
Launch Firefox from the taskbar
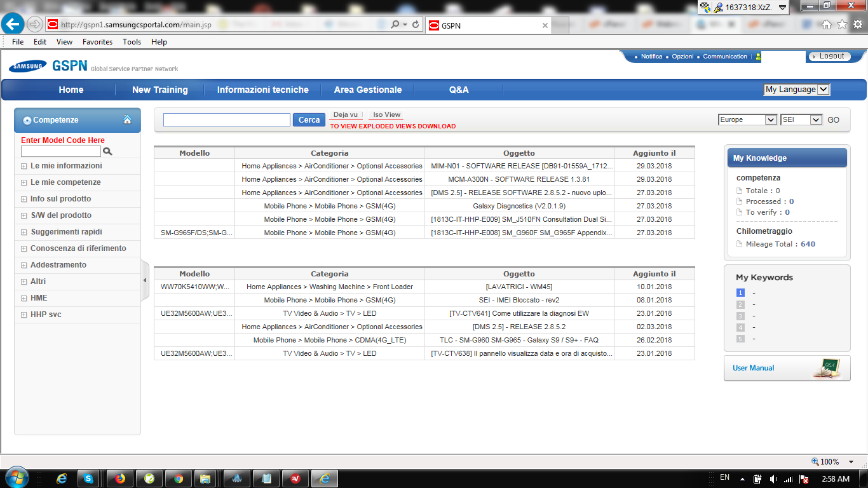(119, 477)
